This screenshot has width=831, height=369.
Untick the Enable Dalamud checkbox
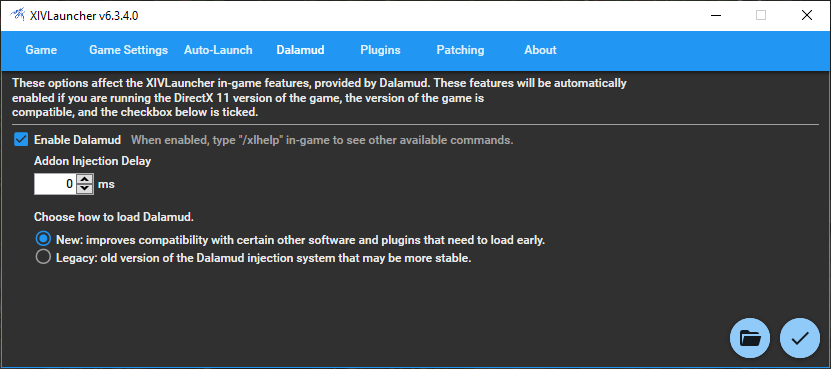[x=21, y=140]
